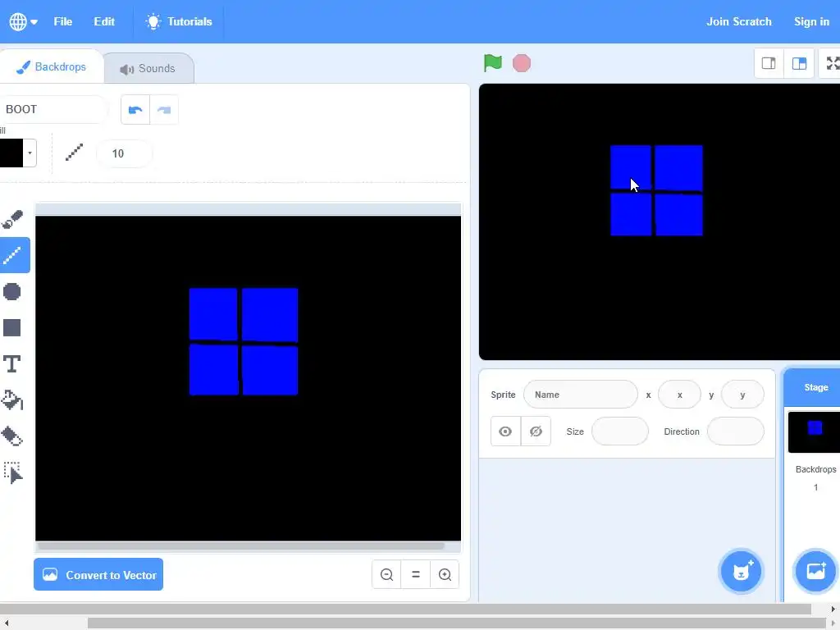This screenshot has height=630, width=840.
Task: Click the page scroll right arrow
Action: click(x=833, y=609)
